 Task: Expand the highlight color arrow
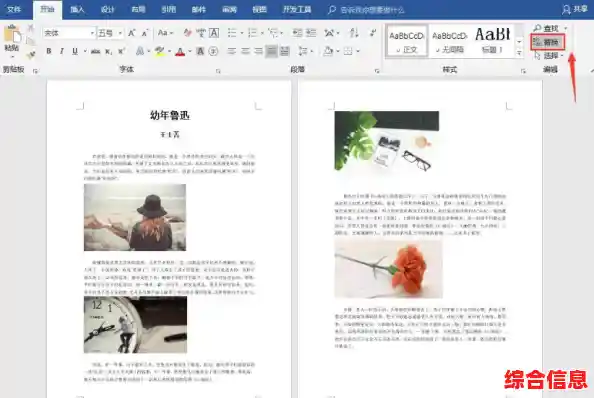pyautogui.click(x=169, y=51)
